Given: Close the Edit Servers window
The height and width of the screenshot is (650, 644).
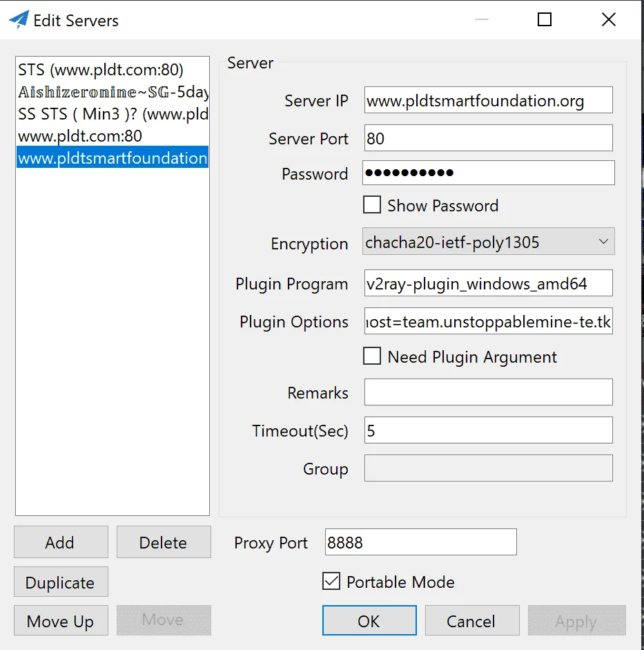Looking at the screenshot, I should pos(608,19).
